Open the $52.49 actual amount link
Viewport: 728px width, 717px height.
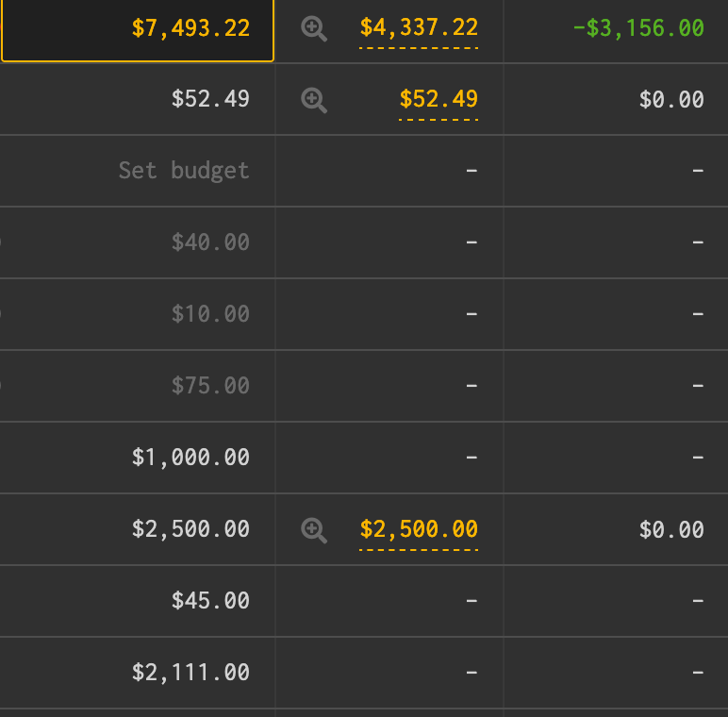[438, 100]
